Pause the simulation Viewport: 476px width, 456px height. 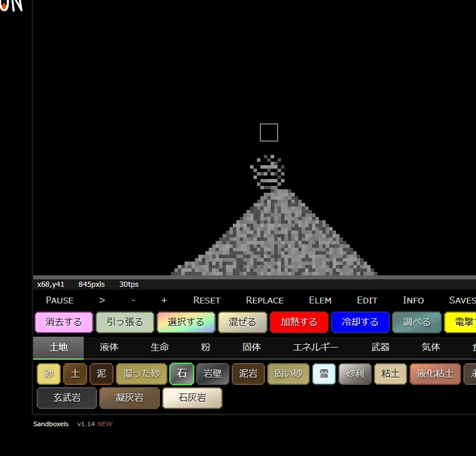(x=60, y=300)
